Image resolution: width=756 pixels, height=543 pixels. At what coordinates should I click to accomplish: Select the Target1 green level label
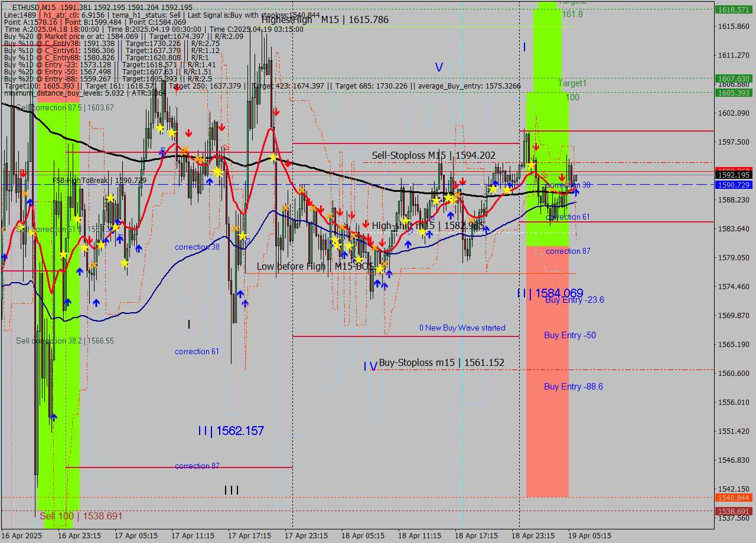pos(571,83)
